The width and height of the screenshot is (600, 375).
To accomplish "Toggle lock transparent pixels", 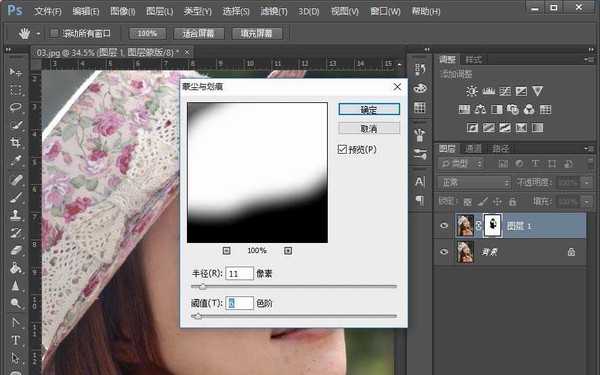I will (x=467, y=201).
